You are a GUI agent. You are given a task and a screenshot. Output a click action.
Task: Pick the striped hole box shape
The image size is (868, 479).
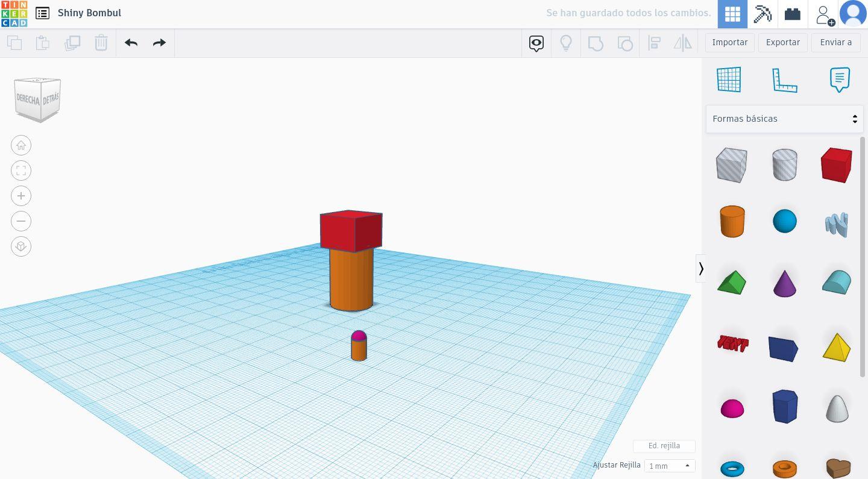(732, 164)
